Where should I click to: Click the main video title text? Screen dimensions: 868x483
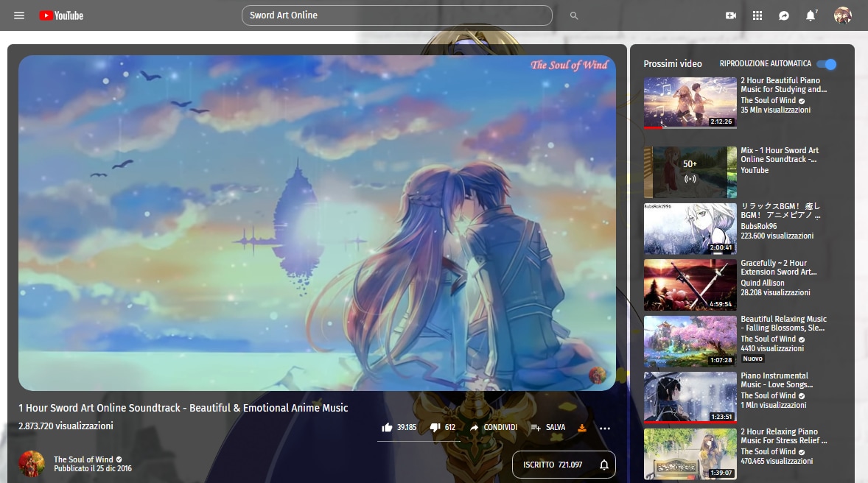tap(183, 408)
